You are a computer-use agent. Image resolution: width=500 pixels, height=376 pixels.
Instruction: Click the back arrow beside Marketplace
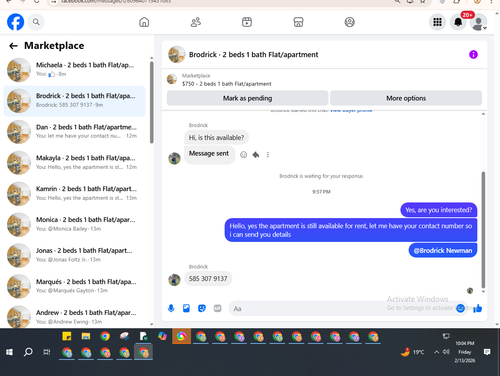[x=13, y=46]
